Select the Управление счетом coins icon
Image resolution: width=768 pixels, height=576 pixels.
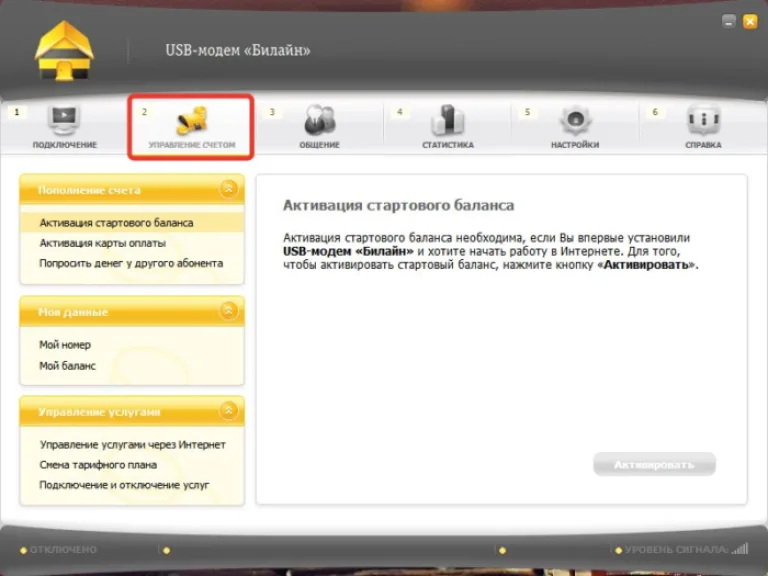(x=192, y=121)
